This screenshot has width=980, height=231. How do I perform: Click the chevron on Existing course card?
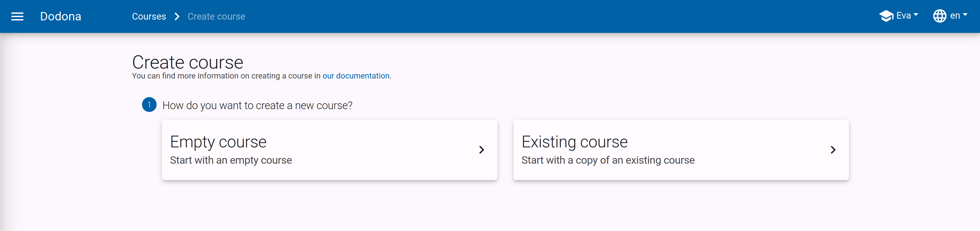tap(833, 150)
